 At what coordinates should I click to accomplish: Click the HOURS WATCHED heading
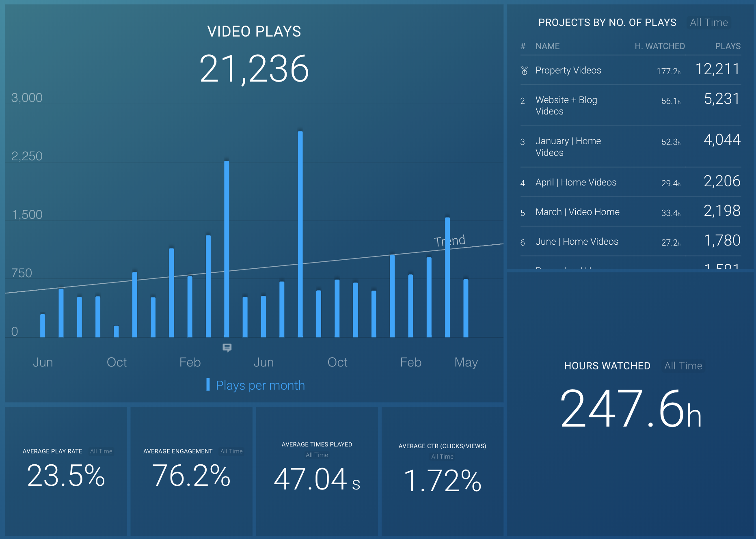tap(607, 366)
